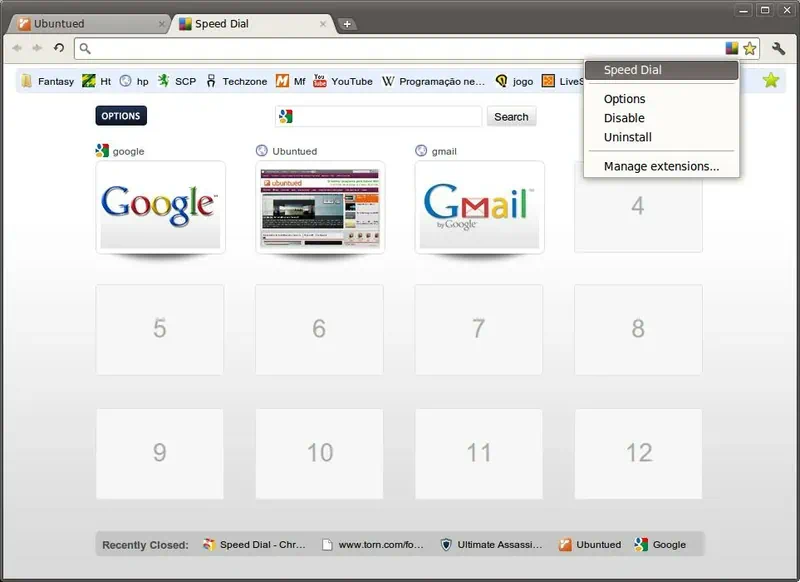Select empty dial slot 7
Viewport: 800px width, 582px height.
(x=479, y=330)
